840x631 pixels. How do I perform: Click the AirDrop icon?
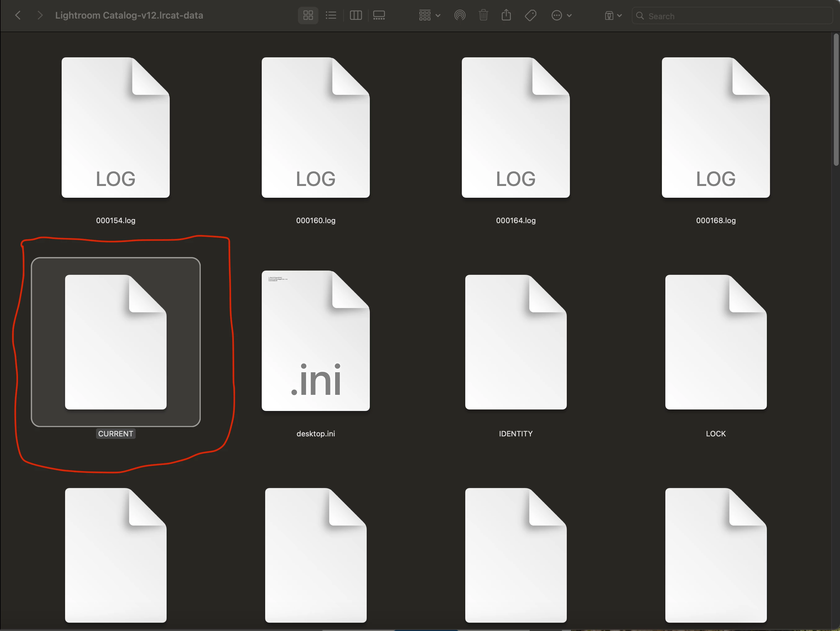460,15
